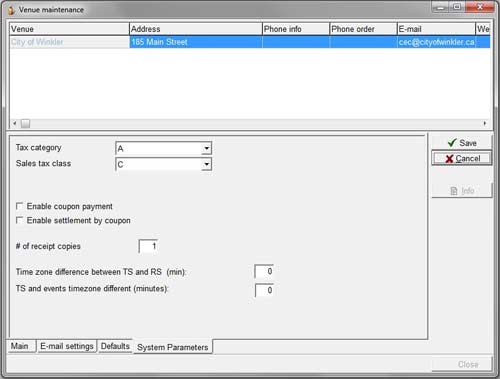500x379 pixels.
Task: Open the Defaults tab
Action: tap(115, 346)
